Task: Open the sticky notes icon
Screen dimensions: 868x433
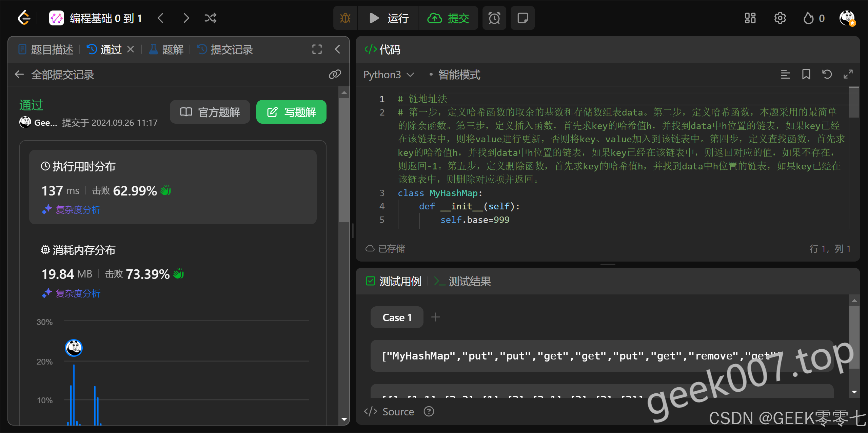Action: point(522,18)
